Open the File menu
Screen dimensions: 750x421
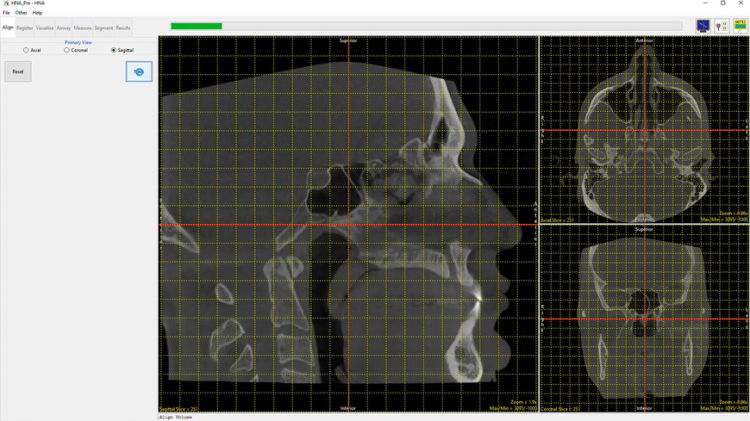pos(6,13)
